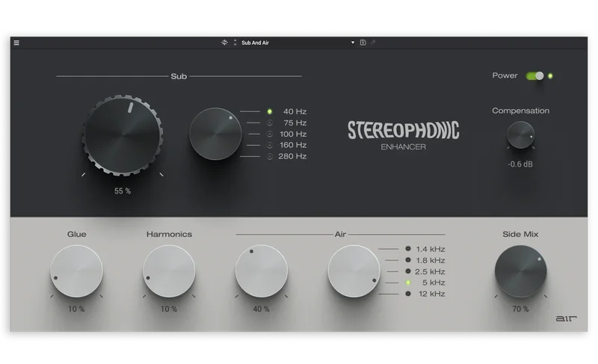
Task: Click the Glue label
Action: pos(77,234)
